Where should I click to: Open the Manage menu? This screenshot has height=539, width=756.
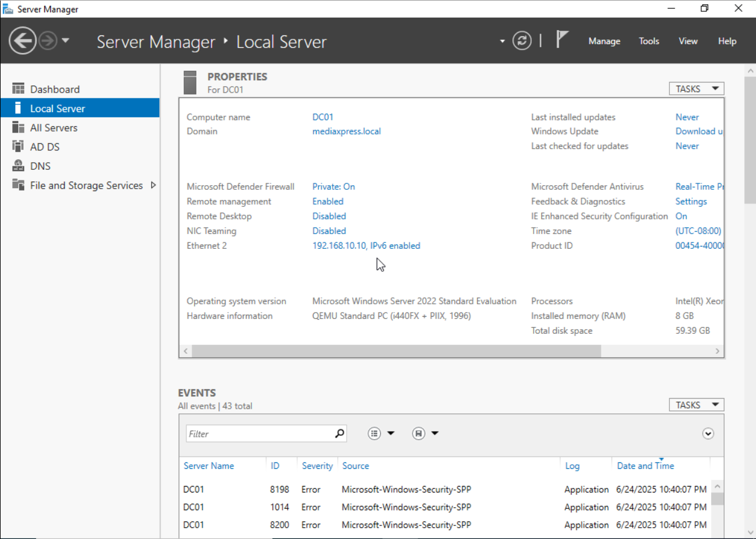604,41
